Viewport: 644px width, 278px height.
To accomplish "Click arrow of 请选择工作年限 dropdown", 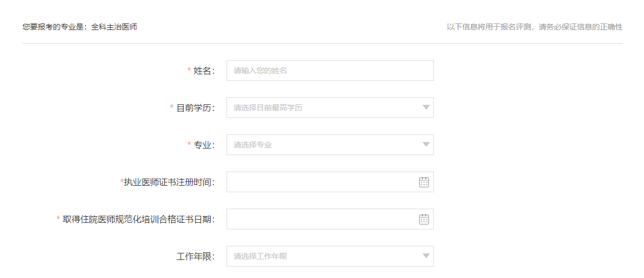I will point(426,256).
